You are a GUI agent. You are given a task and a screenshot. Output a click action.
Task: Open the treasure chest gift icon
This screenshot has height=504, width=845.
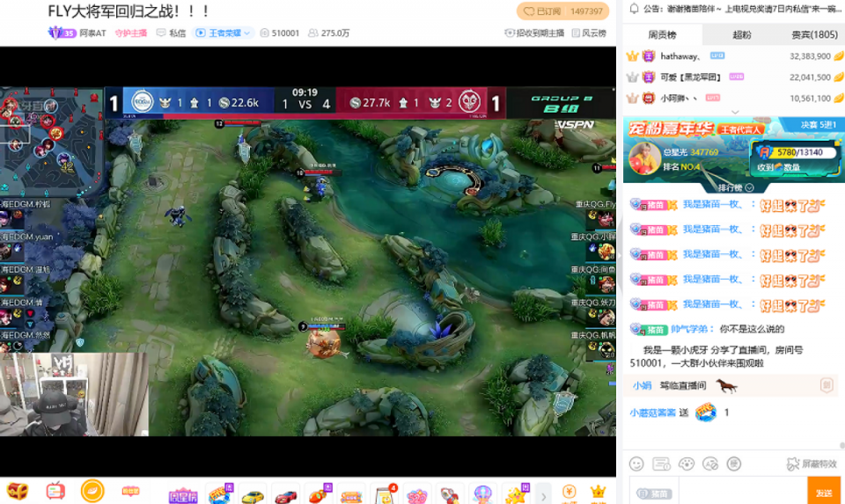tap(17, 491)
